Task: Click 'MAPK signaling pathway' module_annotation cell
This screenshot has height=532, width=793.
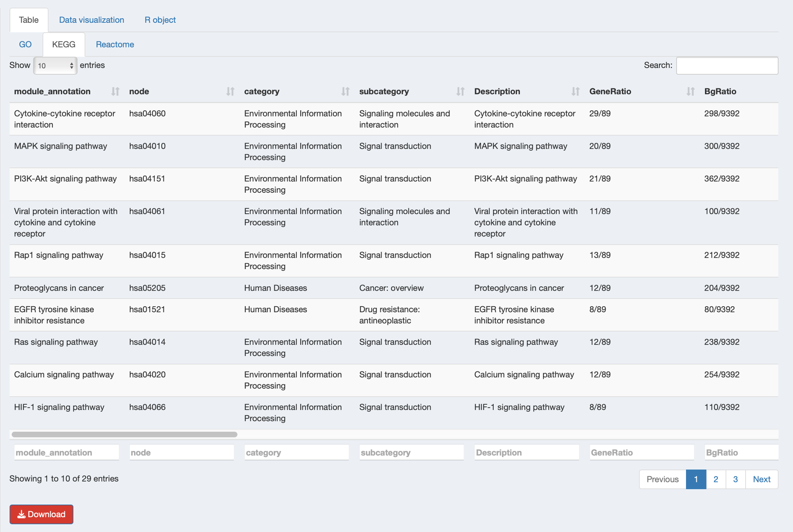Action: [60, 146]
